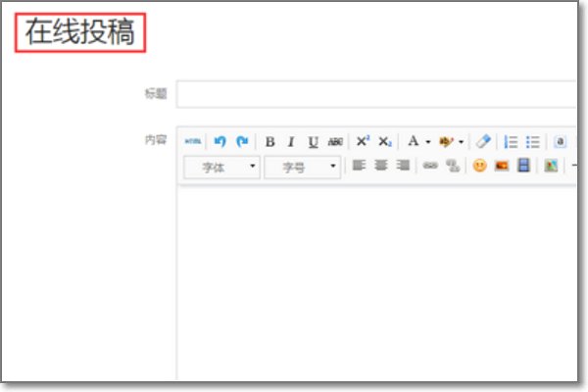Insert a bulleted list

[533, 142]
